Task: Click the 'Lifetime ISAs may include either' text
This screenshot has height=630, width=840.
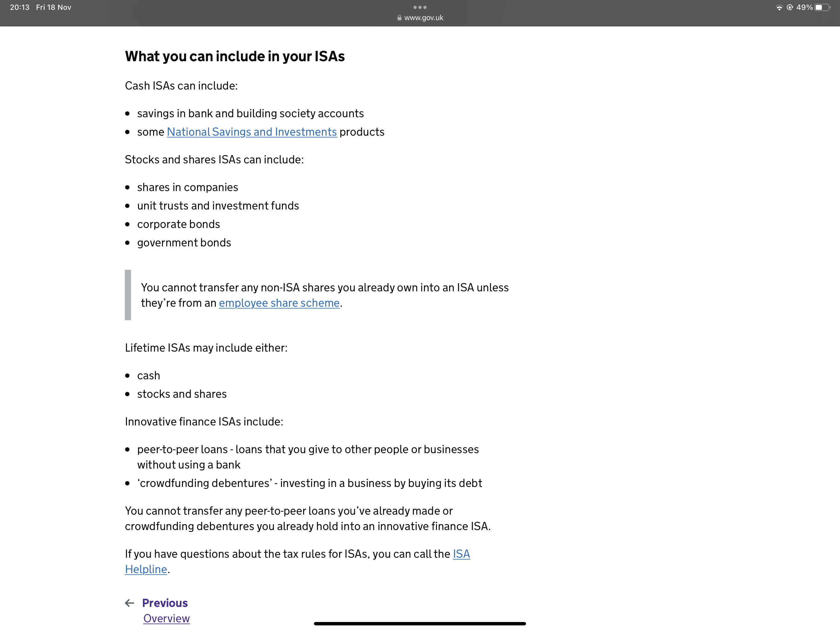Action: (x=206, y=348)
